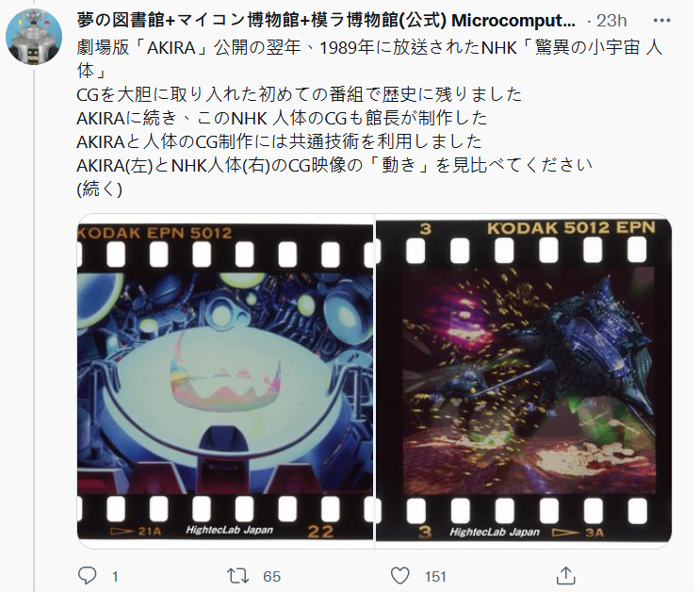
Task: Click the (続く) text line
Action: click(x=100, y=189)
